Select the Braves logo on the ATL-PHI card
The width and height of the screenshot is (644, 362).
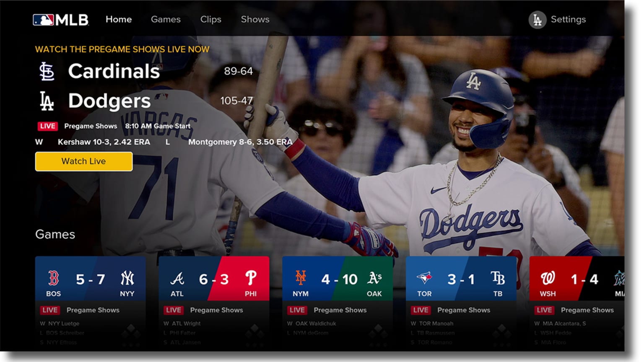tap(177, 279)
